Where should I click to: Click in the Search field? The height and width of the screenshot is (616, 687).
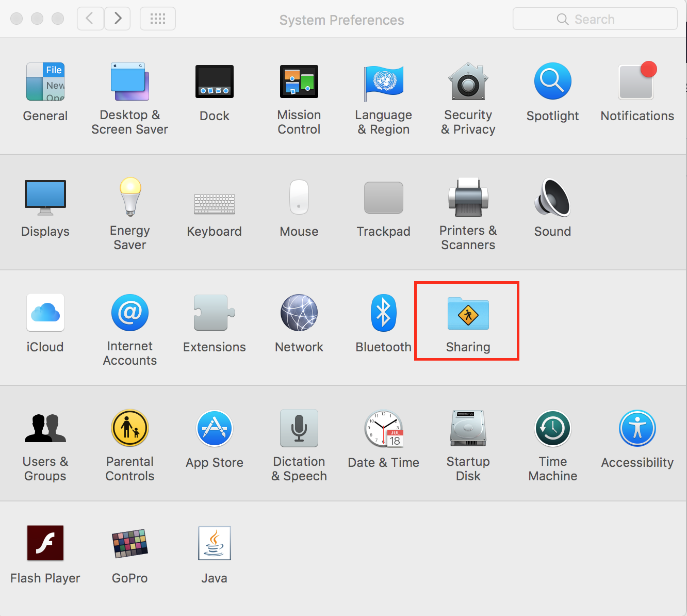(x=595, y=19)
